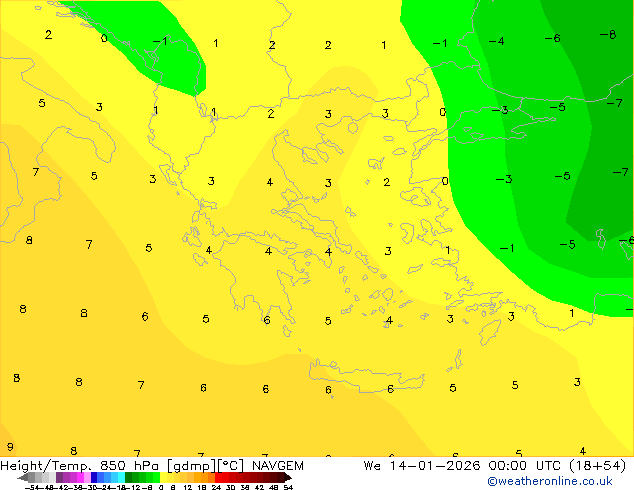Screen dimensions: 634x490
Task: Click the 'We 14-01-2026' forecast date
Action: pos(422,466)
